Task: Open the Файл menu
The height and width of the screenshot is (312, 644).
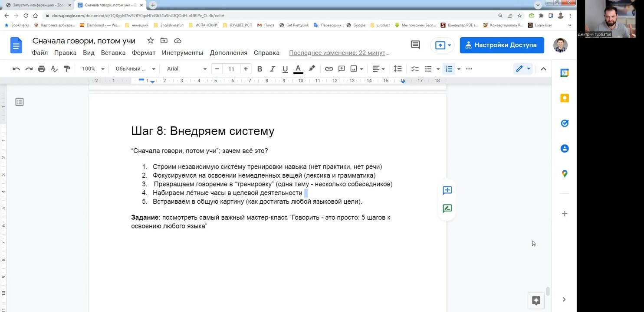Action: 40,53
